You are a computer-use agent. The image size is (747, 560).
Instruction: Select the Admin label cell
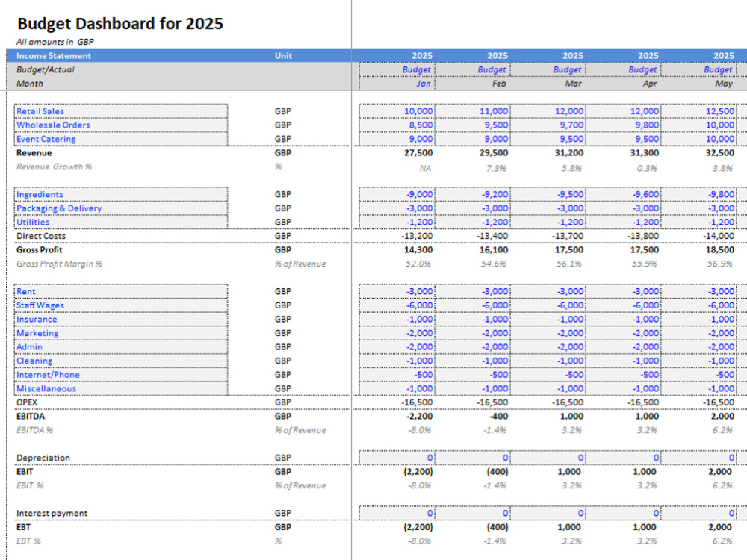pos(121,346)
